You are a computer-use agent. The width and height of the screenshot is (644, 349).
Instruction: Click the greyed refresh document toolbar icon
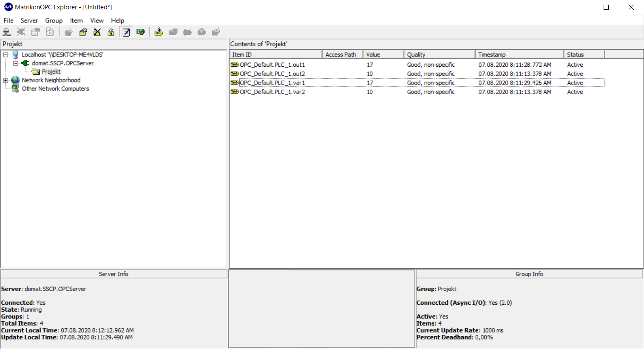50,32
